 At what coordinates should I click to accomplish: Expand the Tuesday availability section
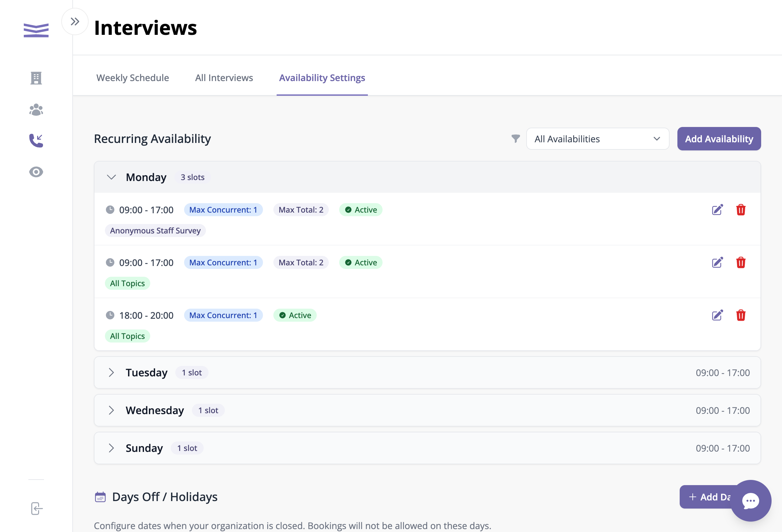(111, 372)
